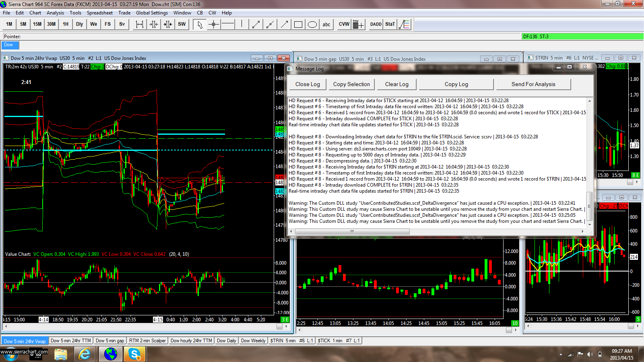Click the expand bar spacing icon
The image size is (644, 362).
click(x=140, y=25)
